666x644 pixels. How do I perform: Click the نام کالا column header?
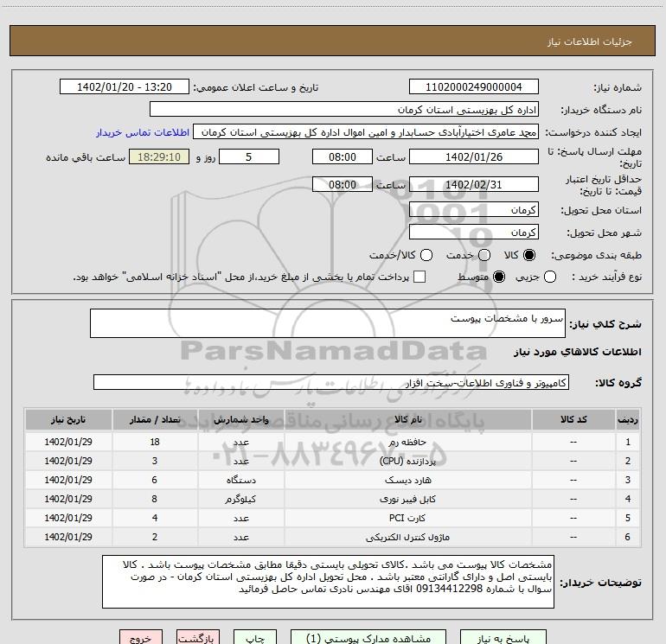pyautogui.click(x=407, y=419)
